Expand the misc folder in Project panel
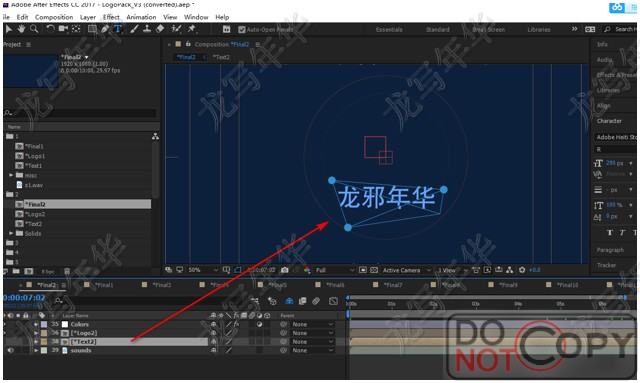This screenshot has width=640, height=383. click(x=11, y=175)
